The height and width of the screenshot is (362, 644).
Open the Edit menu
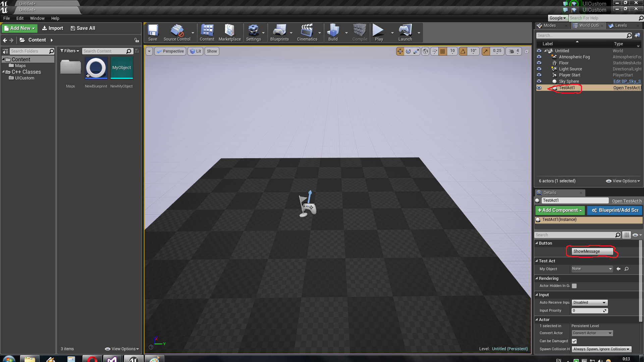20,18
